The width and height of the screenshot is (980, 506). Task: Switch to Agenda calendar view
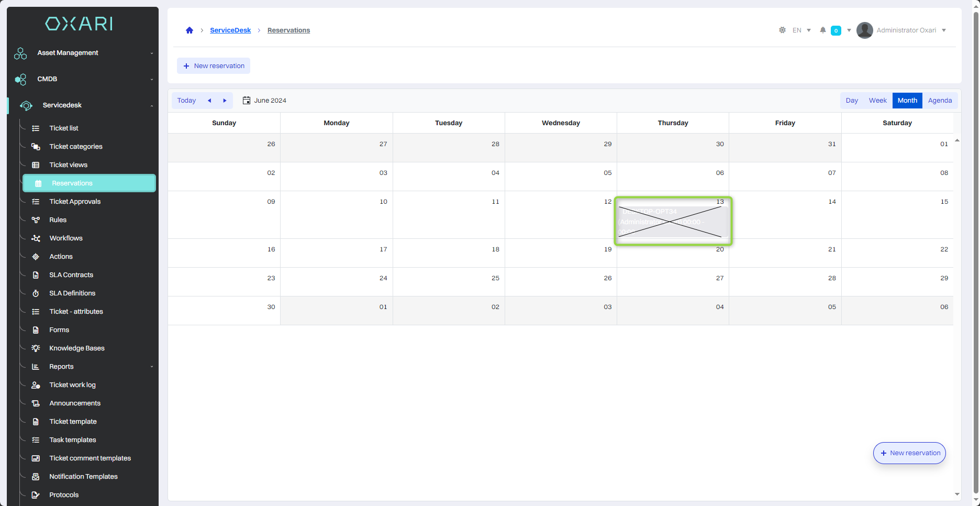point(940,101)
